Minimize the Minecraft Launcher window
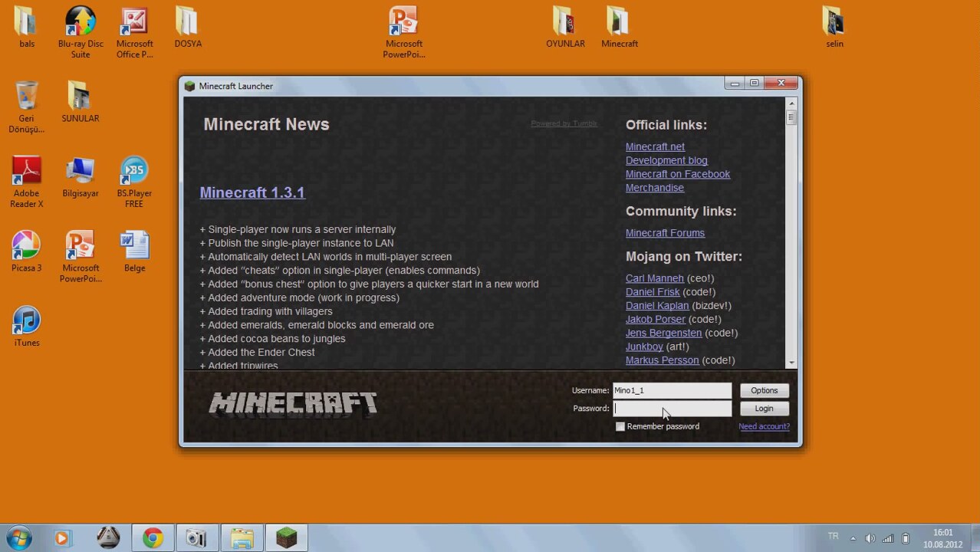The image size is (980, 552). [x=735, y=83]
